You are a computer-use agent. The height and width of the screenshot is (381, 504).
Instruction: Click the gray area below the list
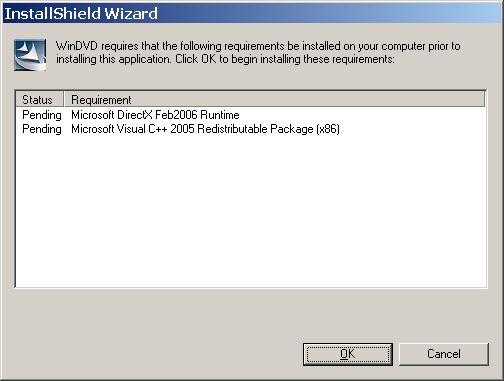pyautogui.click(x=252, y=315)
